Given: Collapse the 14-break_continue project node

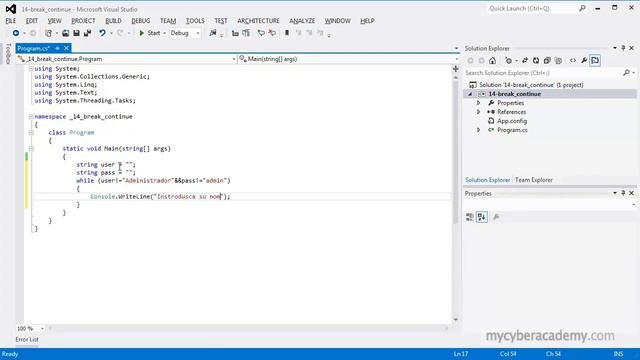Looking at the screenshot, I should pos(470,94).
